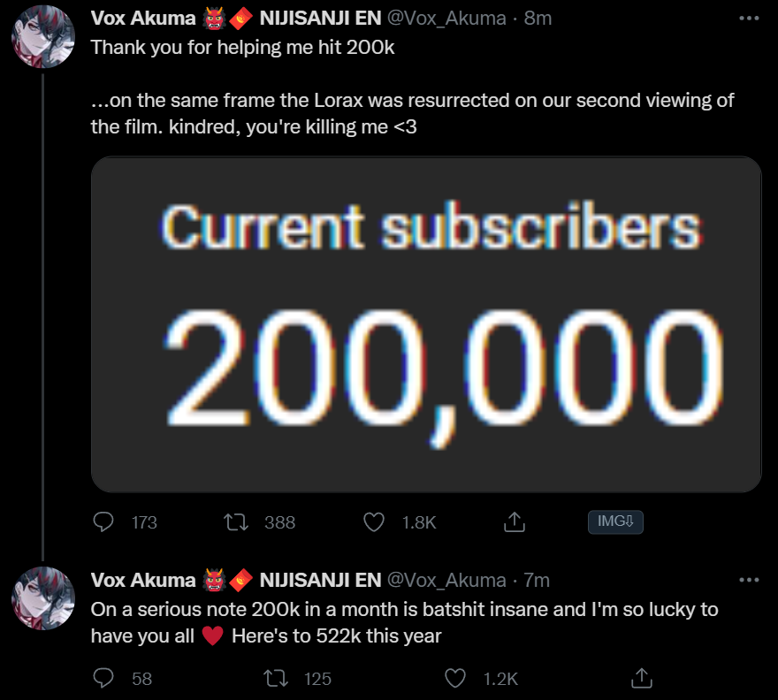Open Vox Akuma's avatar on second tweet
778x700 pixels.
tap(41, 598)
